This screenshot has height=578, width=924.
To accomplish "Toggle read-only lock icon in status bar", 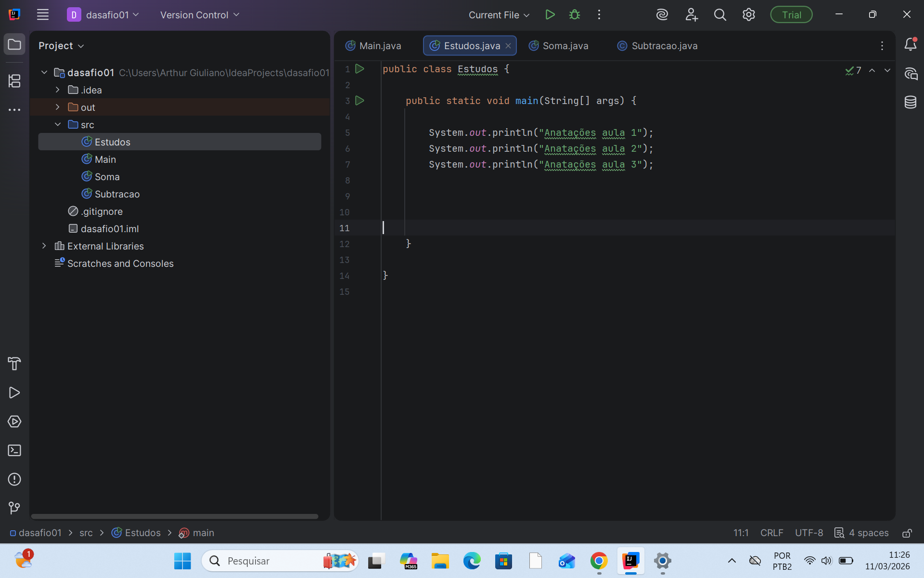I will [907, 533].
